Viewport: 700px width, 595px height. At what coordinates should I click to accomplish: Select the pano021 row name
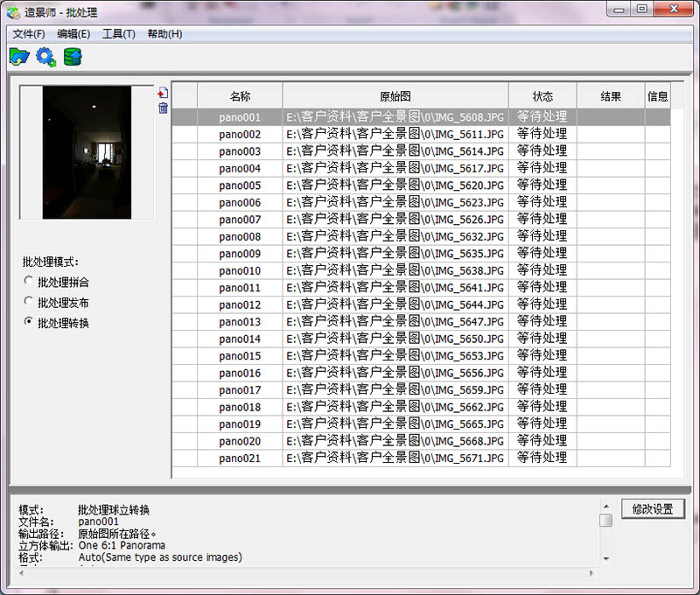click(240, 458)
